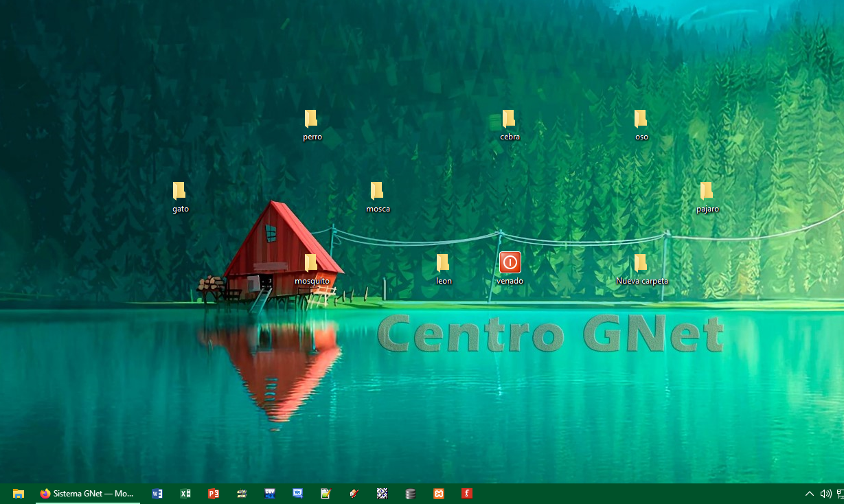Show hidden system tray icons
844x504 pixels.
pos(810,494)
